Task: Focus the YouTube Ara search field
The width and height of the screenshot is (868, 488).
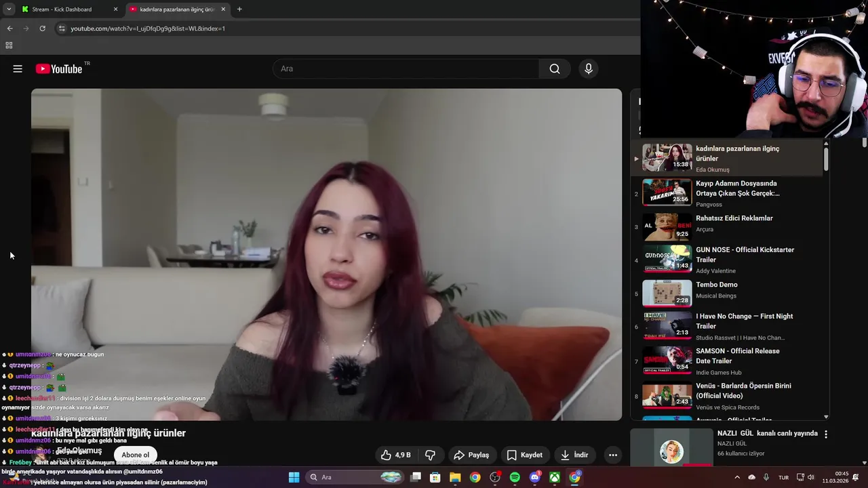Action: coord(406,68)
